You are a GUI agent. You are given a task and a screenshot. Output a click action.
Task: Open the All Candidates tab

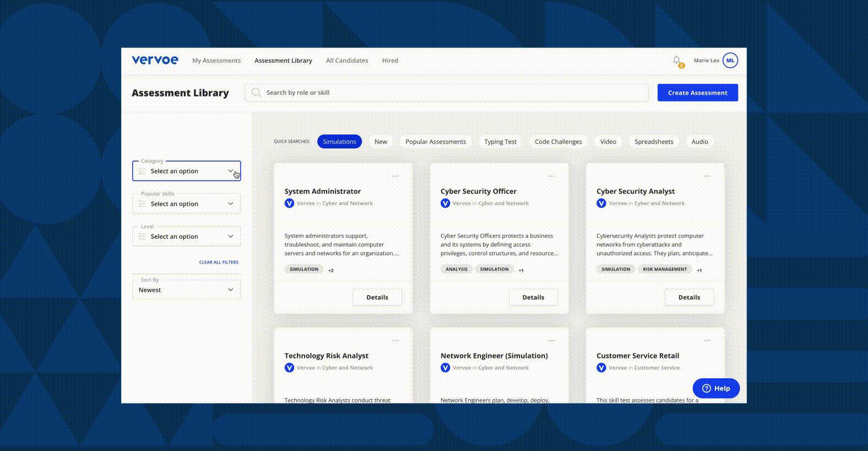point(347,61)
